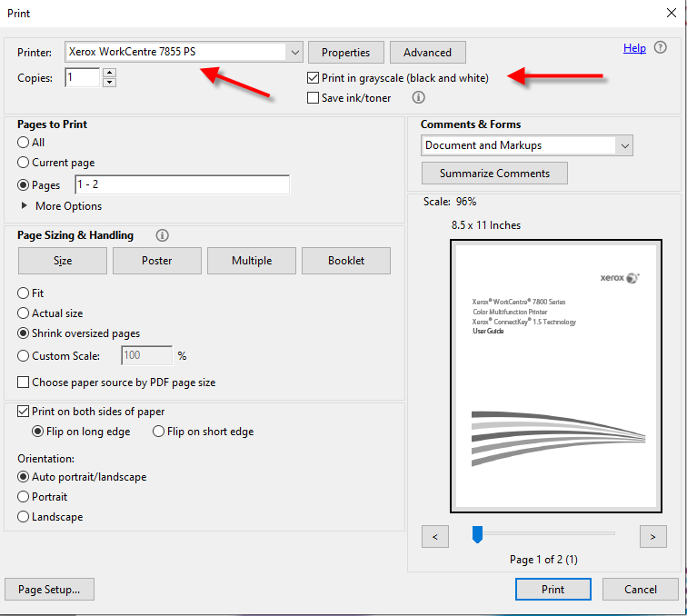Click the Xerox cover page preview
This screenshot has width=687, height=616.
pos(556,376)
